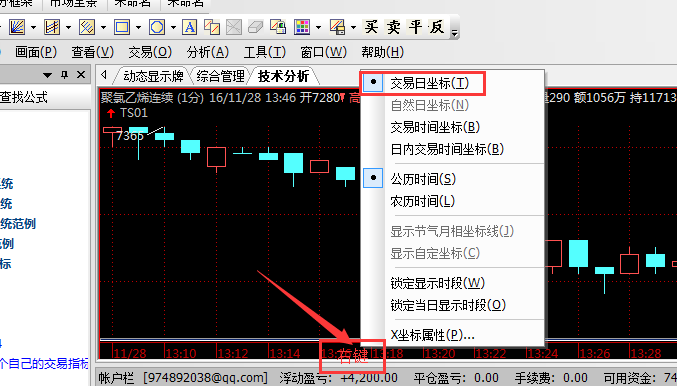Switch to the 动态显示牌 tab
Image resolution: width=677 pixels, height=386 pixels.
pyautogui.click(x=153, y=76)
